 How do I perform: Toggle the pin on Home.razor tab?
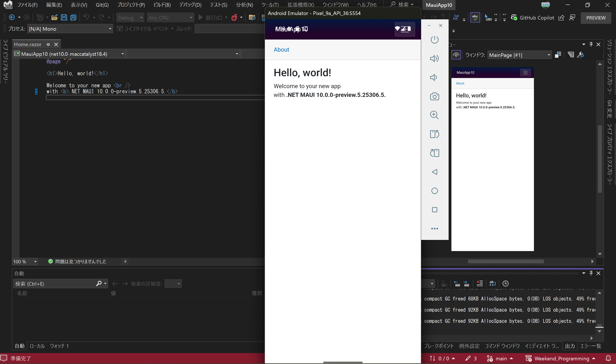(x=48, y=44)
